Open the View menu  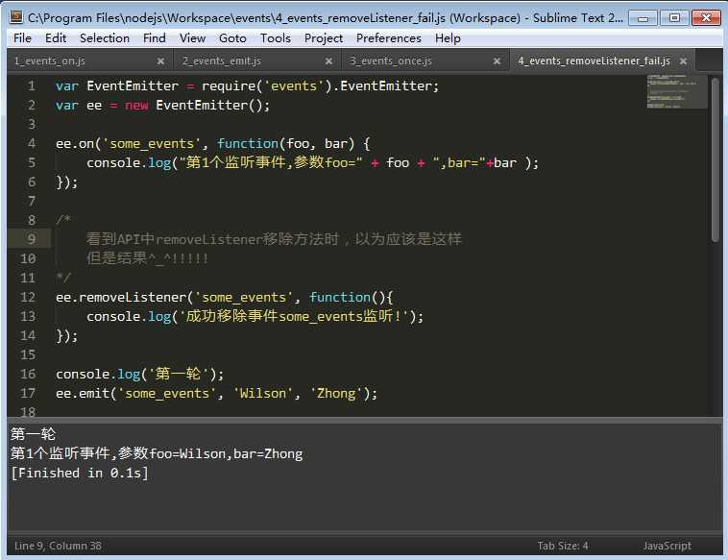(x=192, y=38)
